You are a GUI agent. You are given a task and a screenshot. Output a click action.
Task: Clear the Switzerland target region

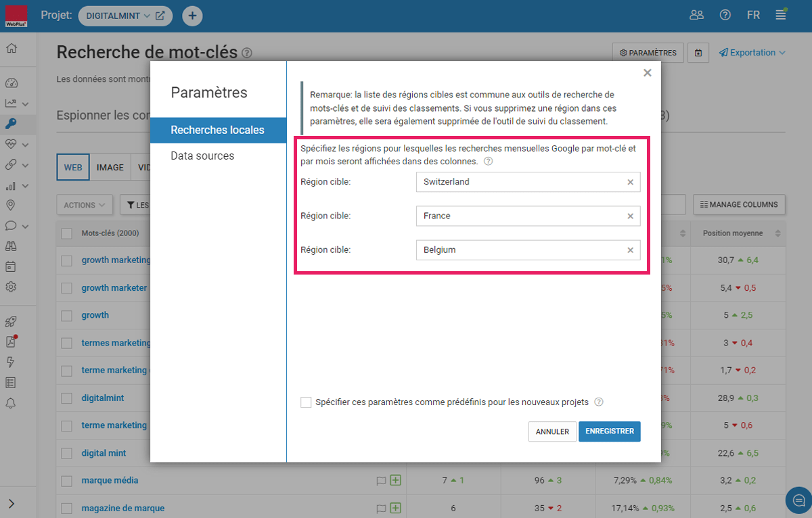click(630, 182)
